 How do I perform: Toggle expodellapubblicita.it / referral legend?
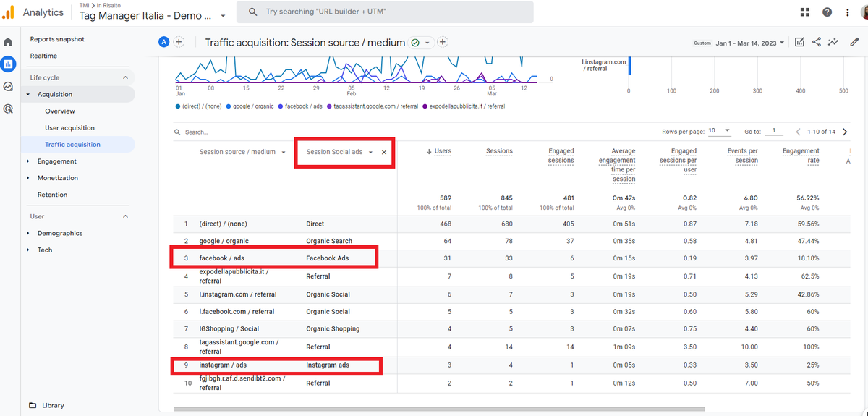click(464, 106)
